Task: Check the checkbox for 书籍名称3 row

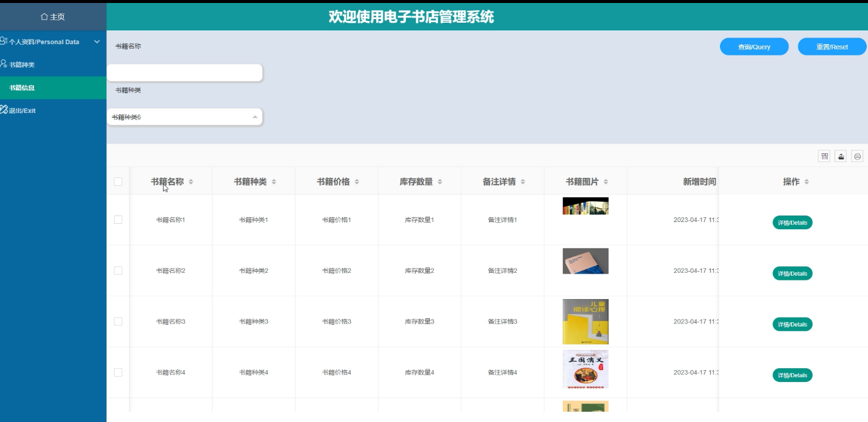Action: pyautogui.click(x=118, y=321)
